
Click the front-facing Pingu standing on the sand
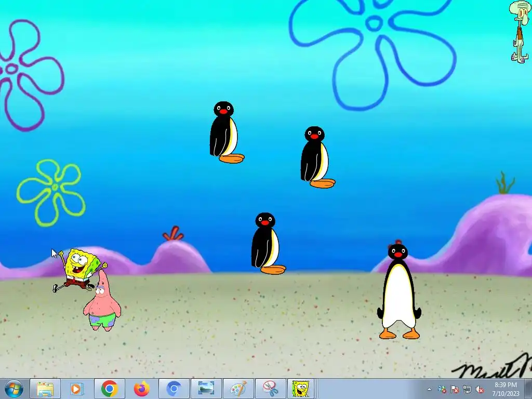click(398, 291)
